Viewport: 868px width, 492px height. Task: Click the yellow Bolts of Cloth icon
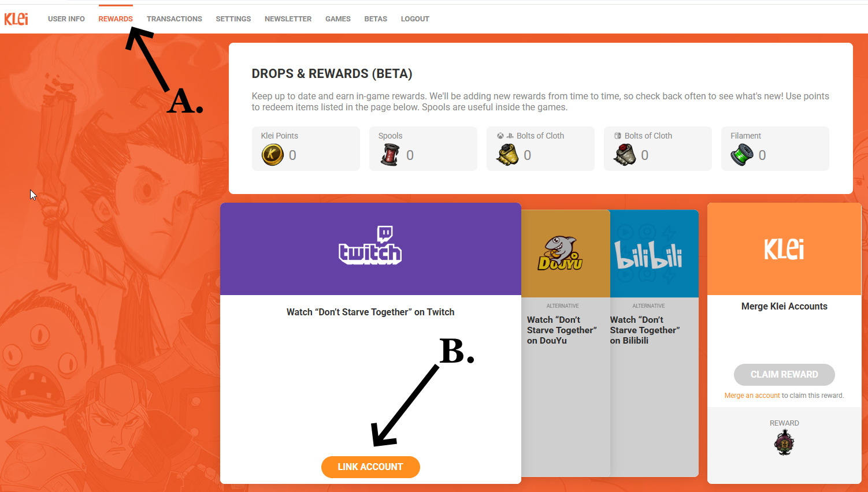coord(507,155)
